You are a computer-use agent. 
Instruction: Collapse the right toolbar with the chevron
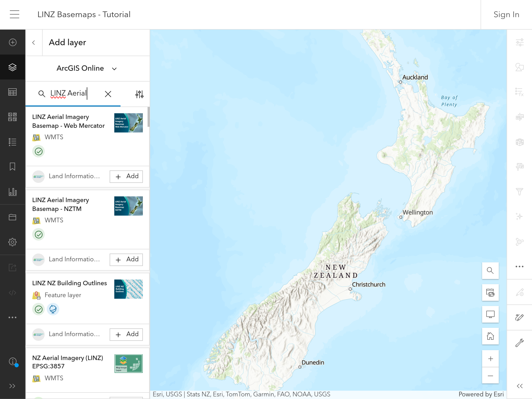coord(519,386)
